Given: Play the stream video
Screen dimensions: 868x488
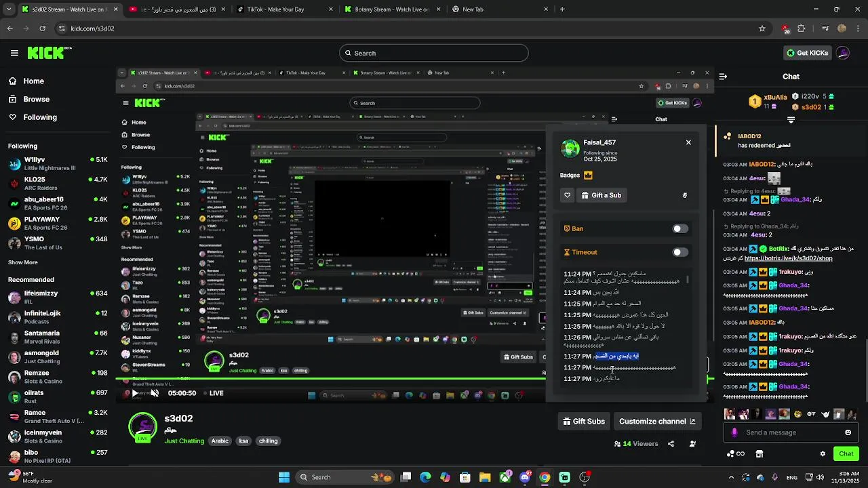Looking at the screenshot, I should [x=135, y=393].
